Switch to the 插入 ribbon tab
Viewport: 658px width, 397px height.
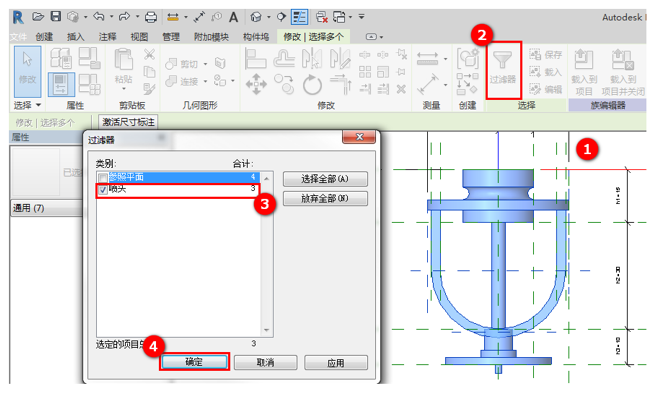click(76, 37)
